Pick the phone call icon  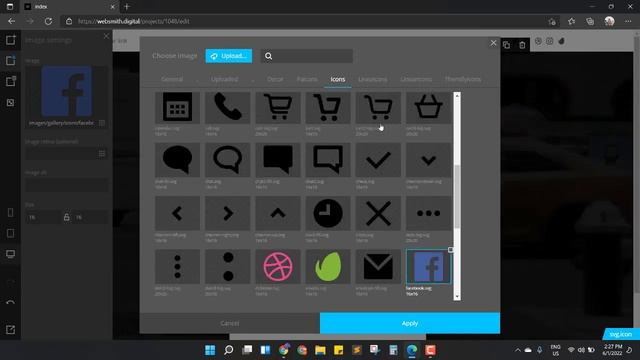coord(227,107)
